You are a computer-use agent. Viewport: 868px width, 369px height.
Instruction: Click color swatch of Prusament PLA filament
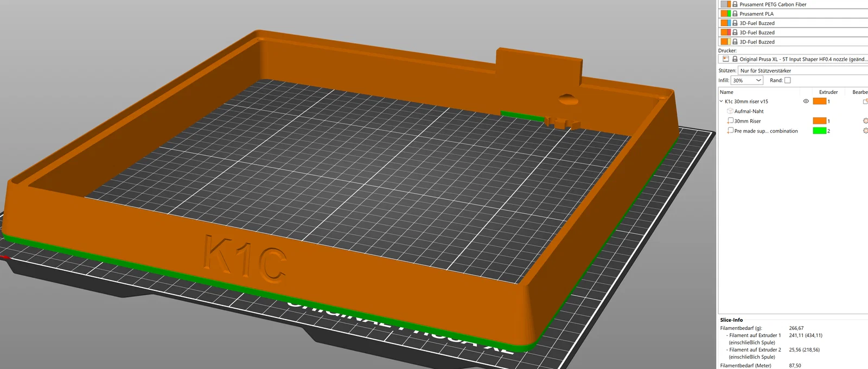(x=725, y=14)
